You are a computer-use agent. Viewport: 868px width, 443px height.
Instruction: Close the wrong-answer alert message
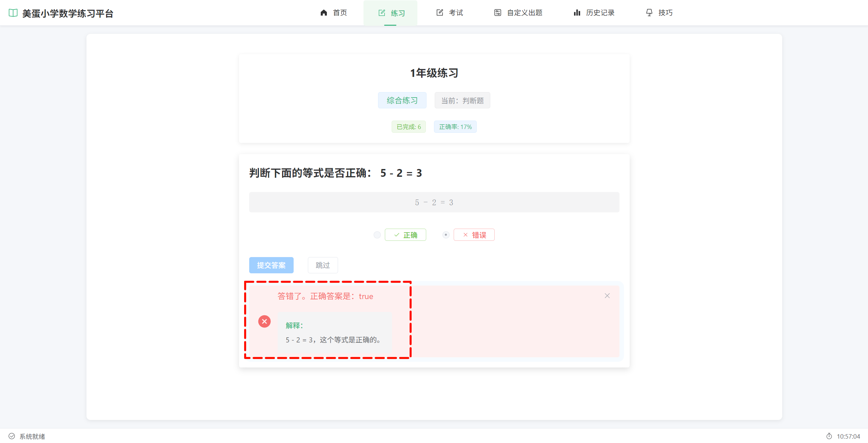pos(607,296)
